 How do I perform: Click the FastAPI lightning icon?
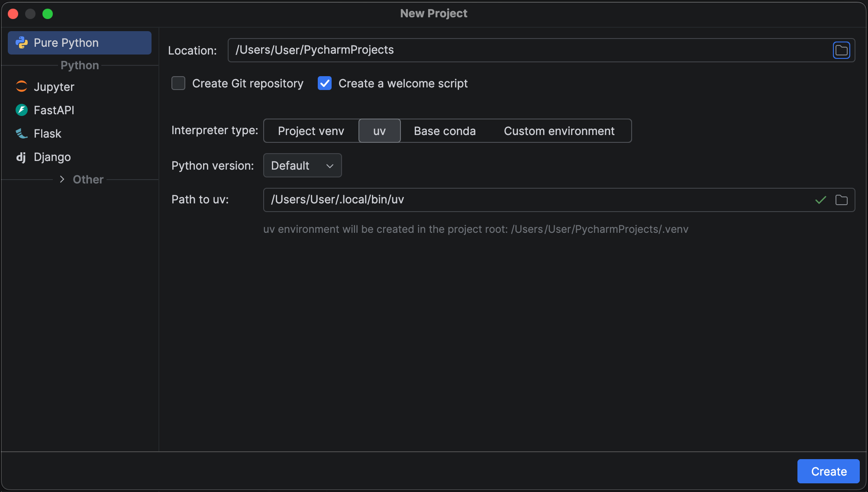tap(22, 110)
